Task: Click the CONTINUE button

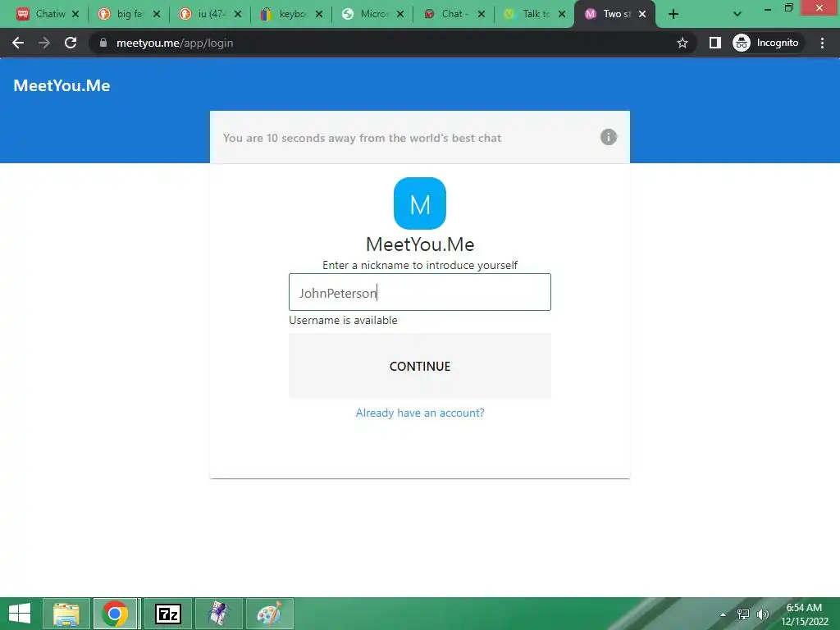Action: 420,366
